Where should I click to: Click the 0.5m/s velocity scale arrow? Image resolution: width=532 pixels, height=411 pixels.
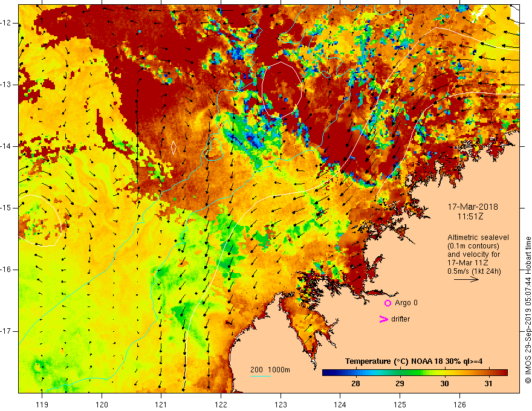click(466, 279)
